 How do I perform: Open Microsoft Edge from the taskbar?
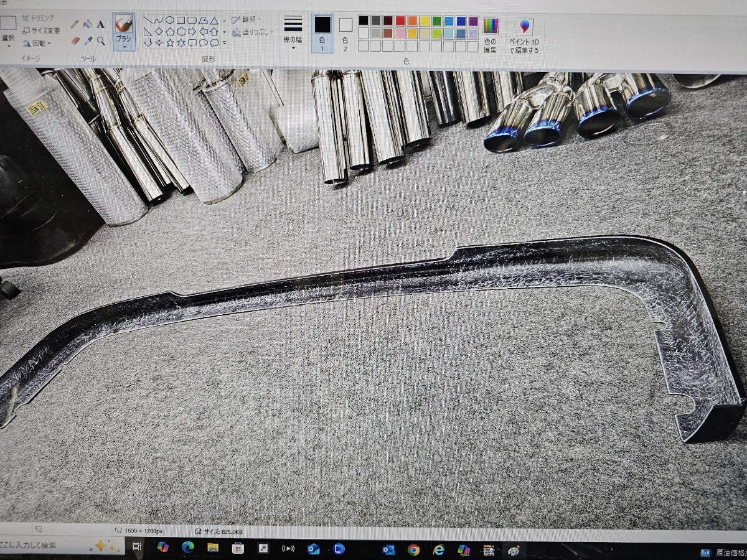(x=188, y=547)
